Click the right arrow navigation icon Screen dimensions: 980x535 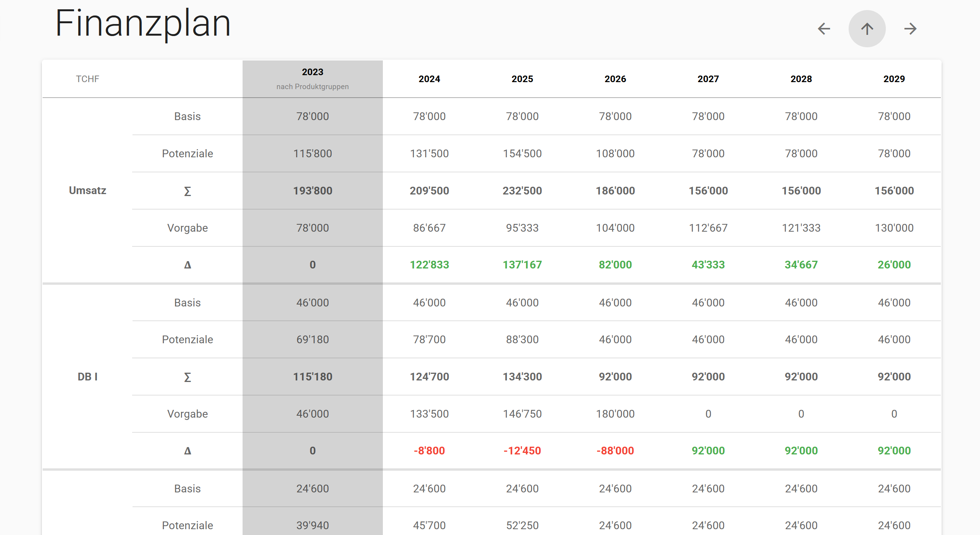point(910,29)
